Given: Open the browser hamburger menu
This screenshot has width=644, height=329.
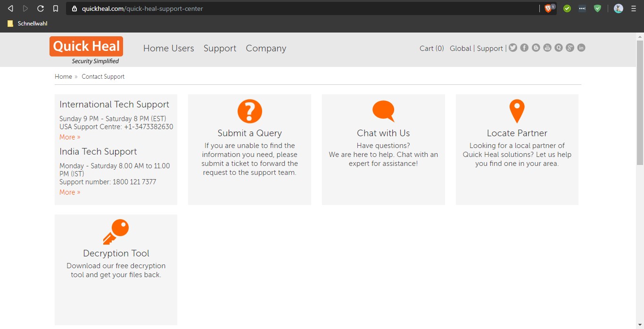Looking at the screenshot, I should point(634,8).
